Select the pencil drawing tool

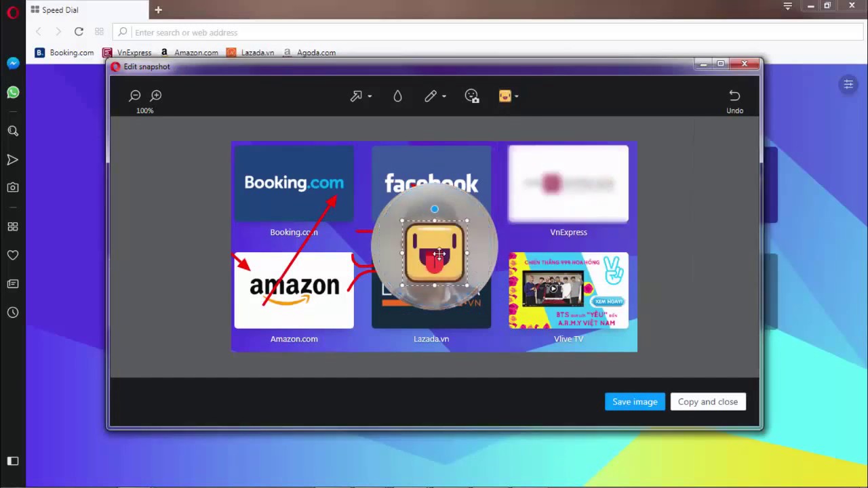click(430, 96)
